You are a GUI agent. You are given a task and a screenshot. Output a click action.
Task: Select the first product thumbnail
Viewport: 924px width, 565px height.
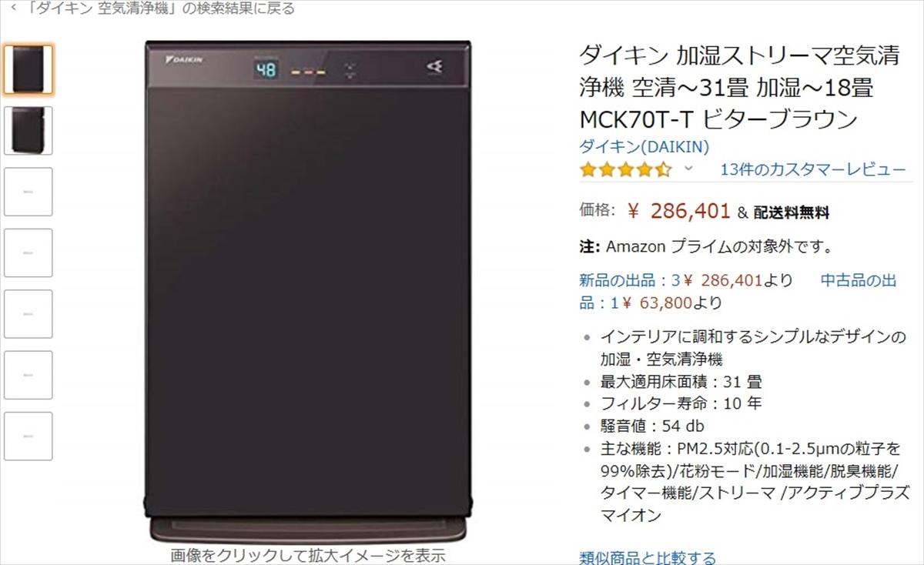tap(28, 70)
